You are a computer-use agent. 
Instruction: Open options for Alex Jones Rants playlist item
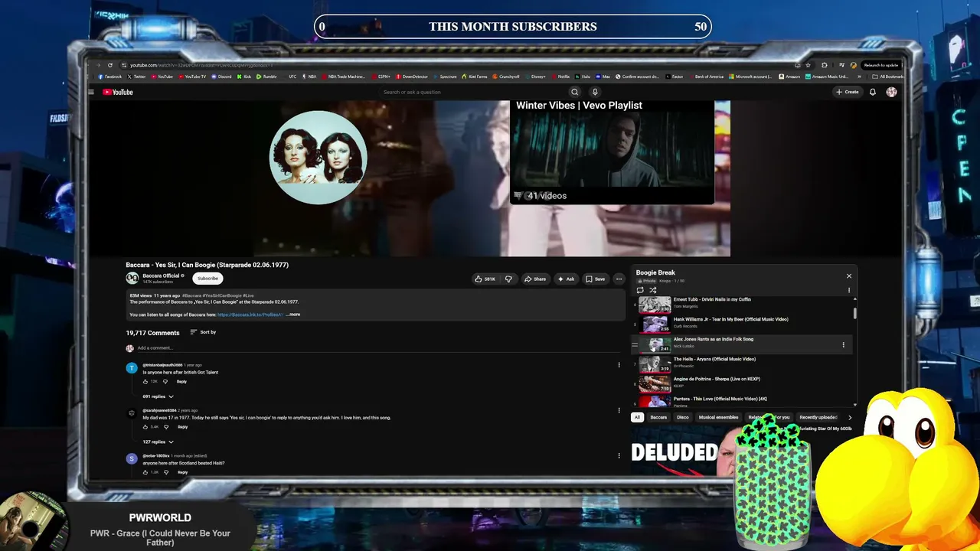coord(843,345)
